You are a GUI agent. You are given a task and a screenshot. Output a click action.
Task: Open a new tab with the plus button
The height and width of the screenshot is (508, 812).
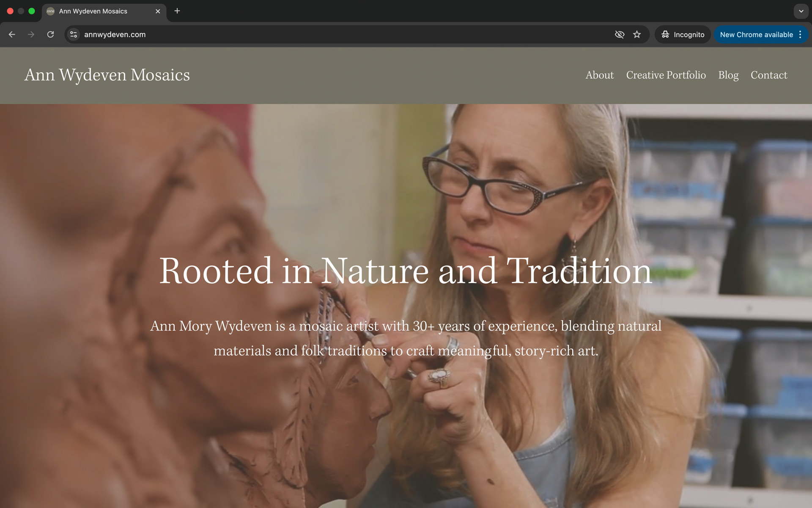(177, 11)
